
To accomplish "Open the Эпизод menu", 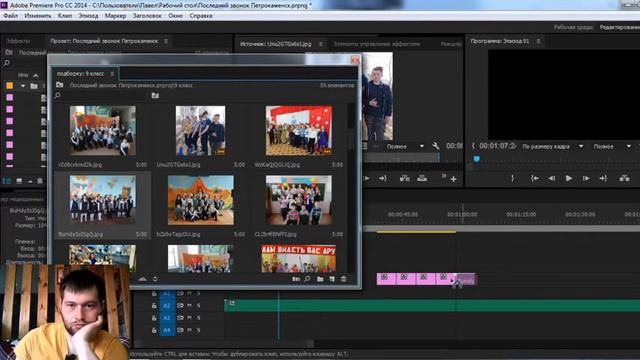I will coord(88,16).
